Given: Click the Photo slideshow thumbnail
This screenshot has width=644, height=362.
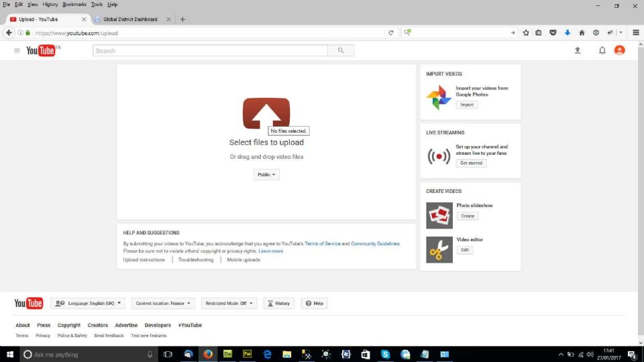Looking at the screenshot, I should [x=439, y=215].
